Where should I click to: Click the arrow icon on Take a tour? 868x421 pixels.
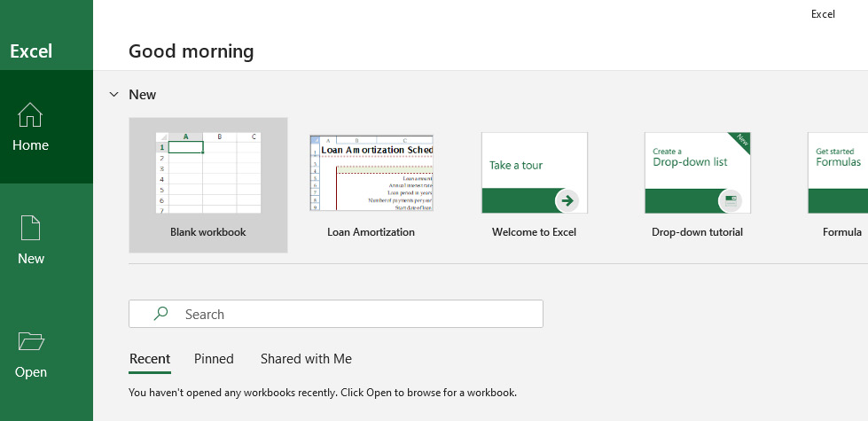pos(567,200)
